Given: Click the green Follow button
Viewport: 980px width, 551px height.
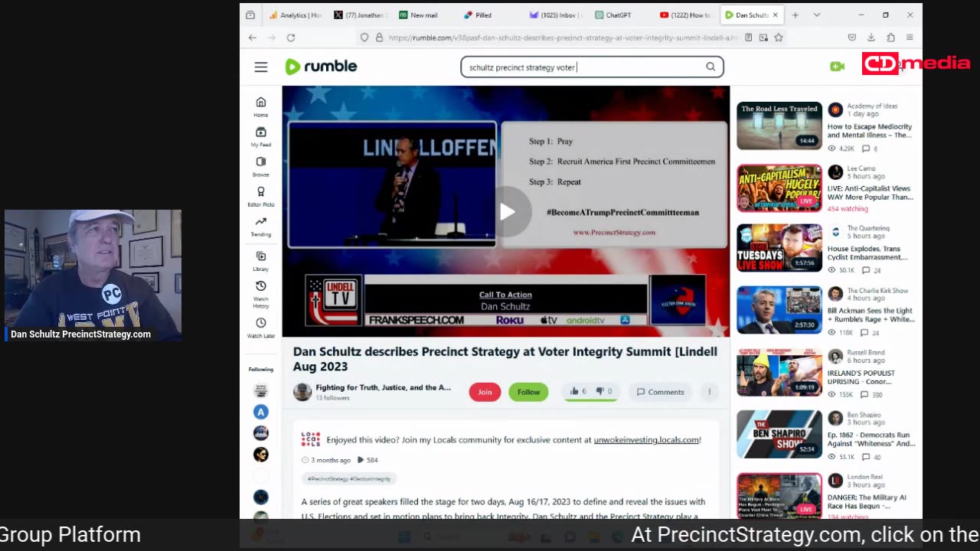Looking at the screenshot, I should click(x=528, y=392).
